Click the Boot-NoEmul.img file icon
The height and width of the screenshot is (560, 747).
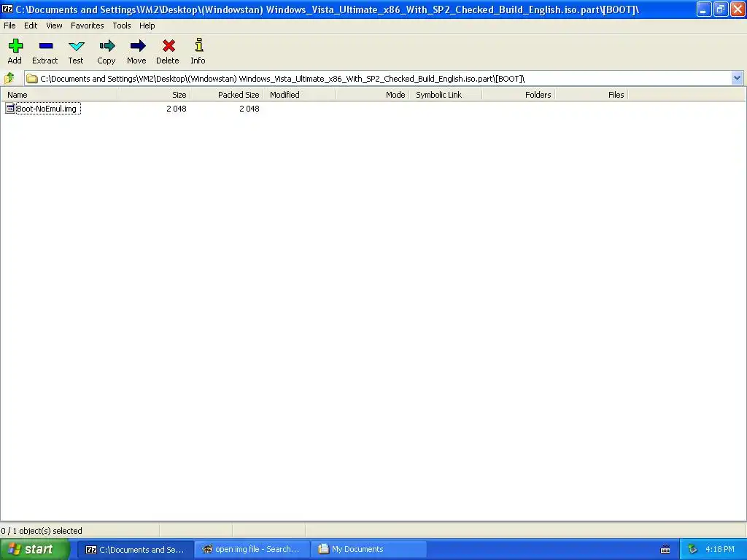10,109
